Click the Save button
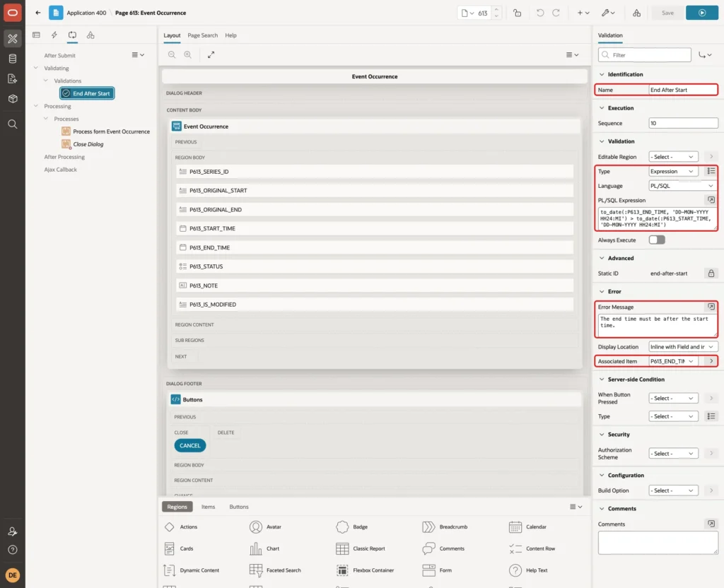The width and height of the screenshot is (724, 588). [x=667, y=13]
